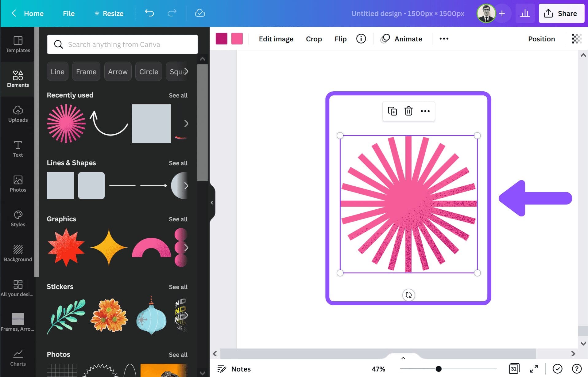The width and height of the screenshot is (588, 377).
Task: Open the Resize menu
Action: [109, 13]
